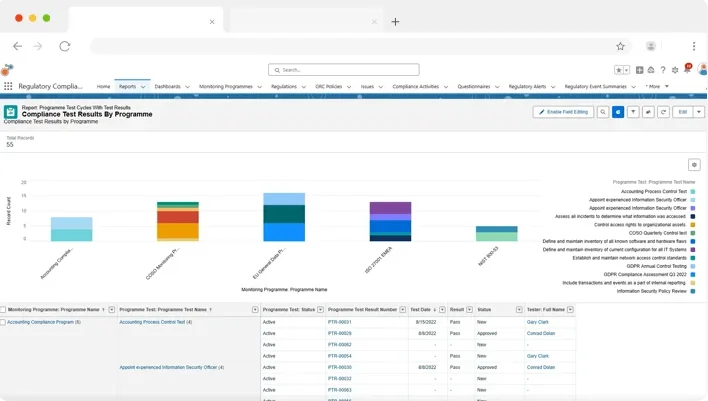The image size is (708, 401).
Task: Expand the Test Date column menu
Action: tap(442, 310)
